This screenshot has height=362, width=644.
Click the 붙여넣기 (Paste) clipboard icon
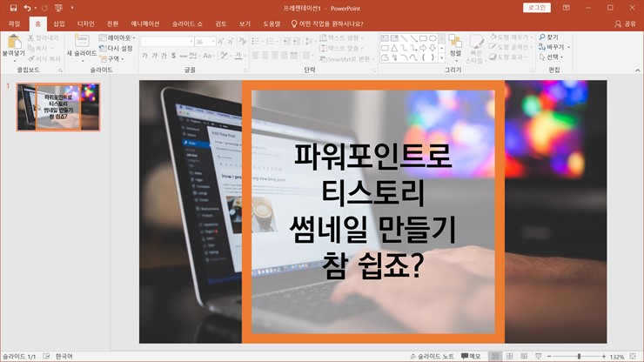coord(14,43)
